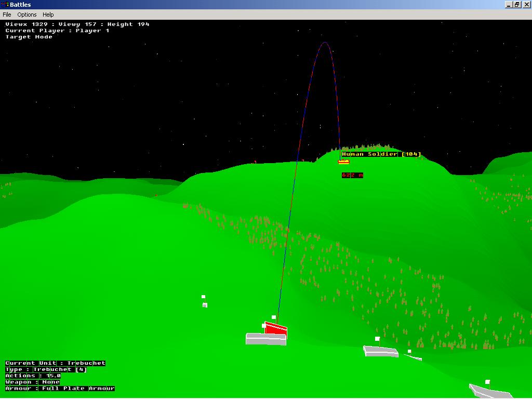Click the white flag above the red trebuchet
The width and height of the screenshot is (532, 399).
[x=274, y=317]
